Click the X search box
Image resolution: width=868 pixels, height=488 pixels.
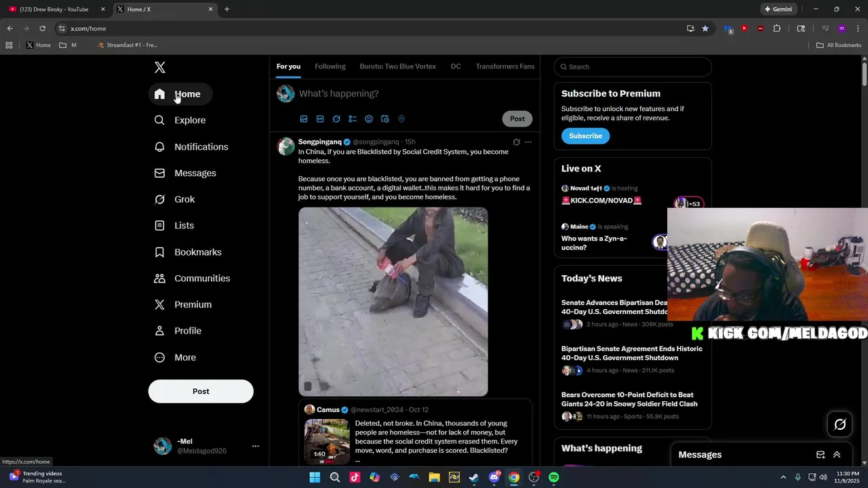tap(633, 66)
